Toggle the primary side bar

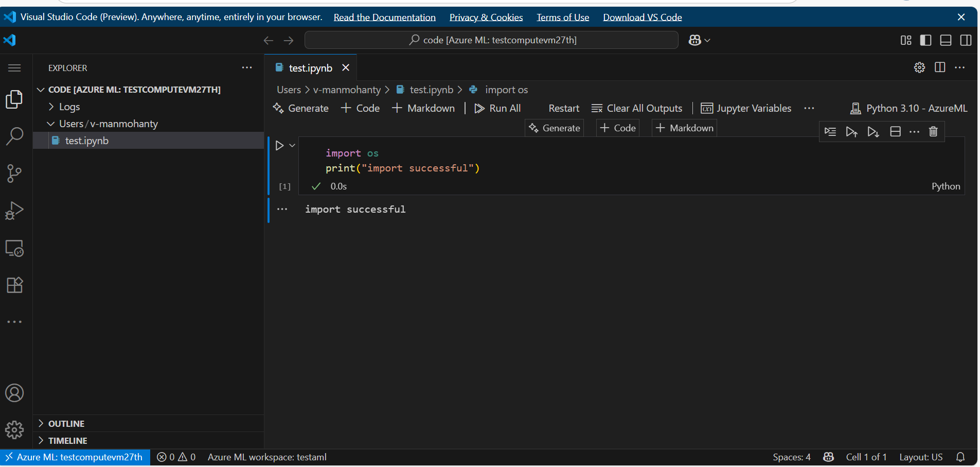click(x=925, y=40)
